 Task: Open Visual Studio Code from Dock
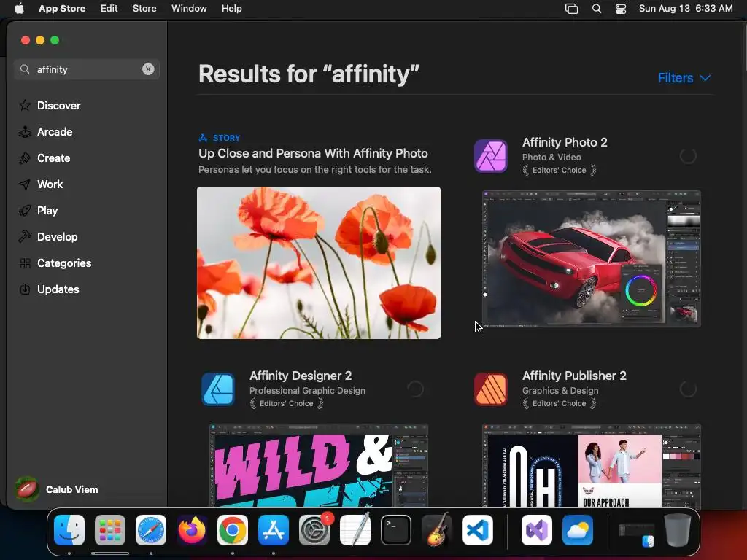(x=477, y=530)
